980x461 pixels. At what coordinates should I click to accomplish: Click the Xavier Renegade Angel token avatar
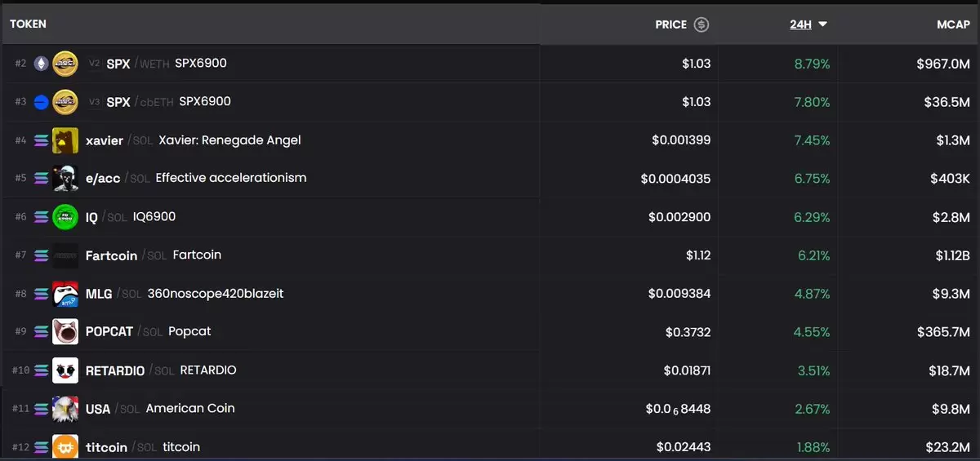65,140
